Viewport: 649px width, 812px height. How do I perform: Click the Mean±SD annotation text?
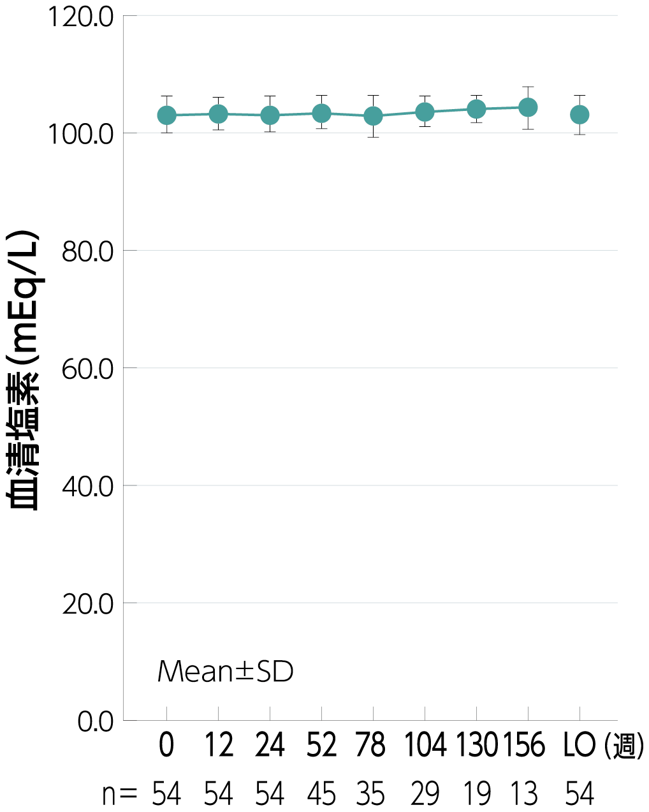(x=225, y=672)
